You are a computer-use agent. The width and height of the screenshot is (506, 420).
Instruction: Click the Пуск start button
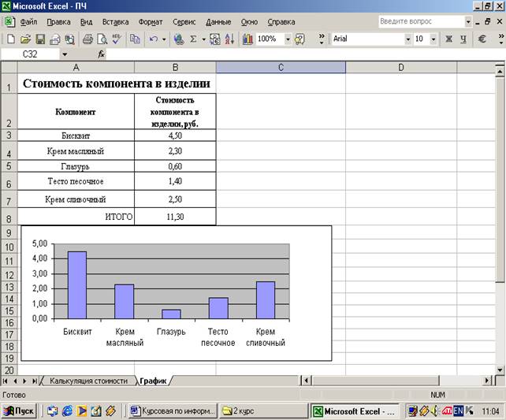[20, 411]
